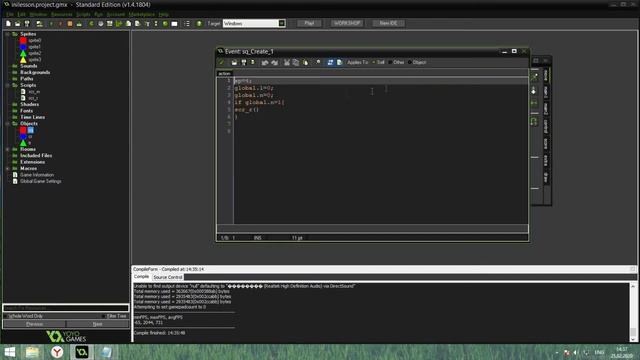
Task: Open Yandex browser from the taskbar
Action: 57,352
